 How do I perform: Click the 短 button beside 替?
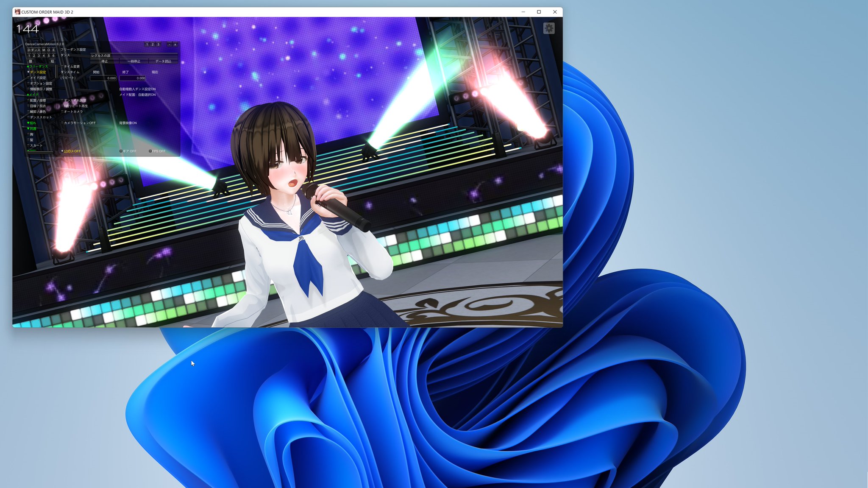pos(52,61)
